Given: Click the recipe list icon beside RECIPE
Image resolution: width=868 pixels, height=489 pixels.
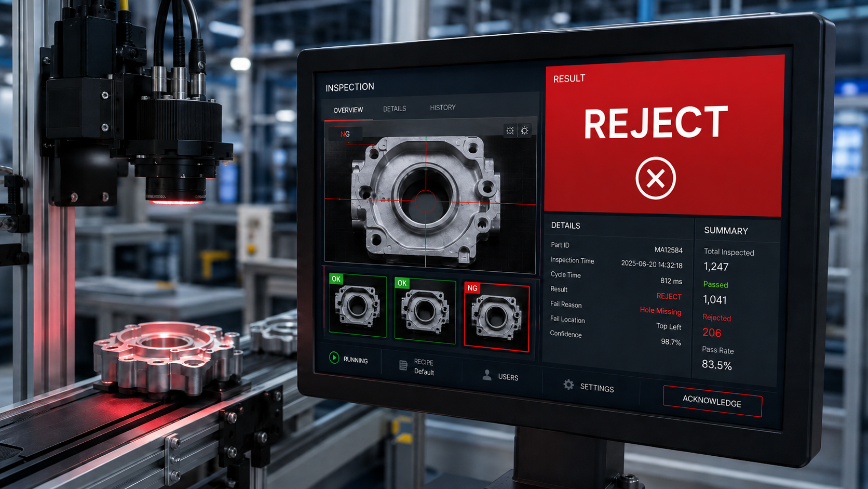Looking at the screenshot, I should point(403,365).
